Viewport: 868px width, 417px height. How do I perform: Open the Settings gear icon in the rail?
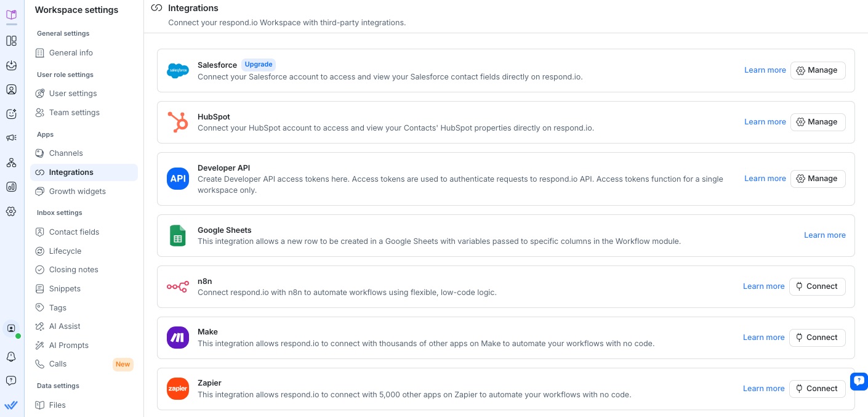[x=11, y=211]
